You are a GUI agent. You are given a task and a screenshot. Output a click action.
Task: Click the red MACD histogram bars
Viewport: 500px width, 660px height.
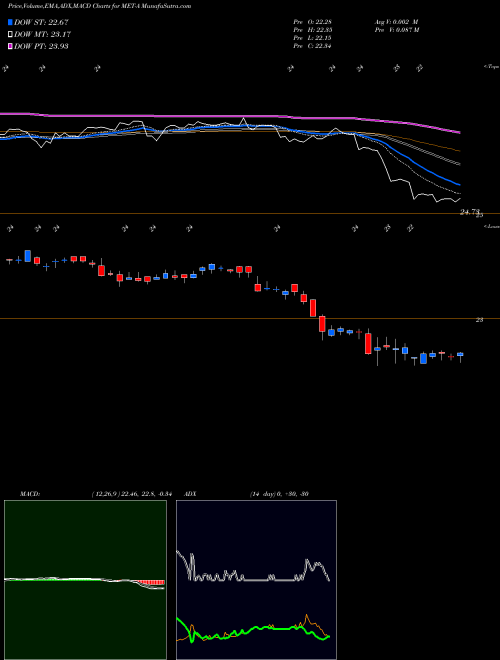pos(152,583)
